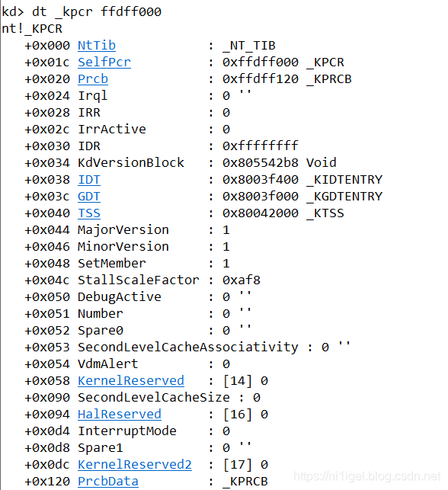The width and height of the screenshot is (448, 490).
Task: Click the KernelReserved2 link
Action: tap(135, 464)
